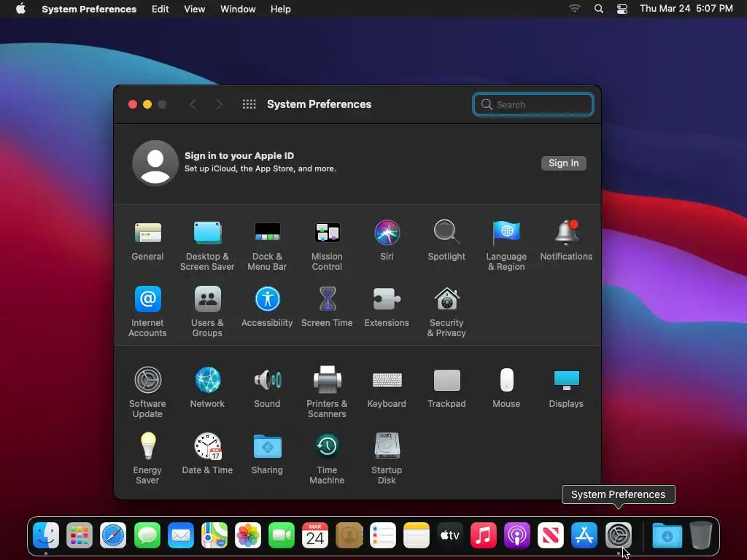Image resolution: width=747 pixels, height=560 pixels.
Task: Click the date and time in menu bar
Action: point(686,9)
